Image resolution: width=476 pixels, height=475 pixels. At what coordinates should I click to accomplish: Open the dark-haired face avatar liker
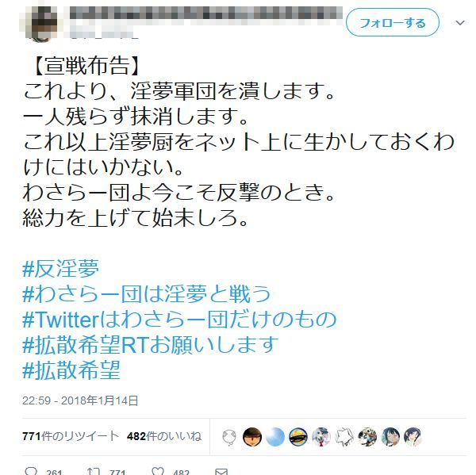pos(252,437)
